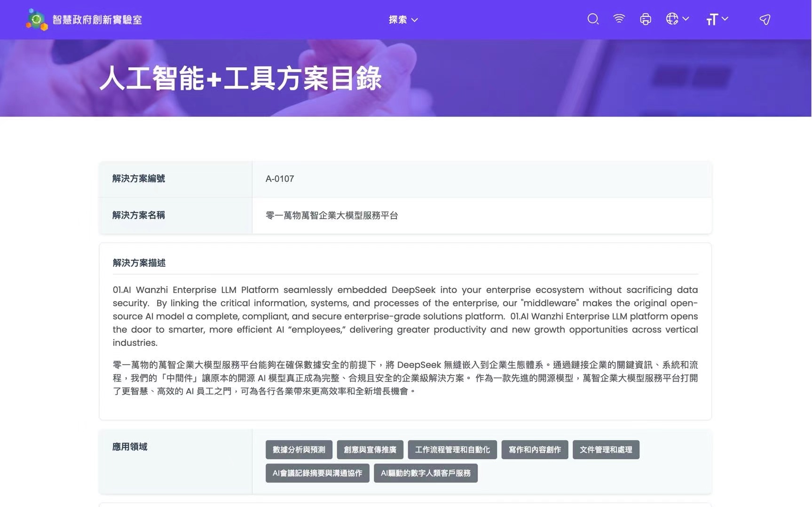The width and height of the screenshot is (812, 507).
Task: Expand the language chevron beside globe
Action: (686, 19)
